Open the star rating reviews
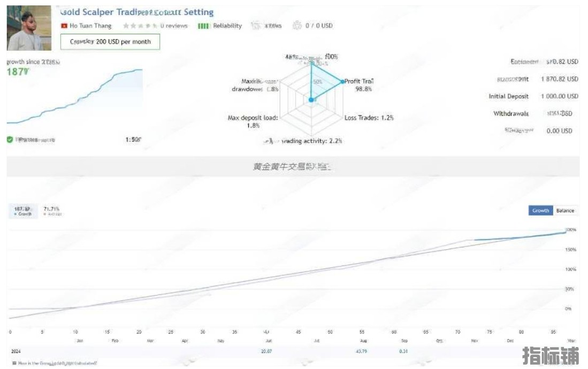 click(x=140, y=26)
